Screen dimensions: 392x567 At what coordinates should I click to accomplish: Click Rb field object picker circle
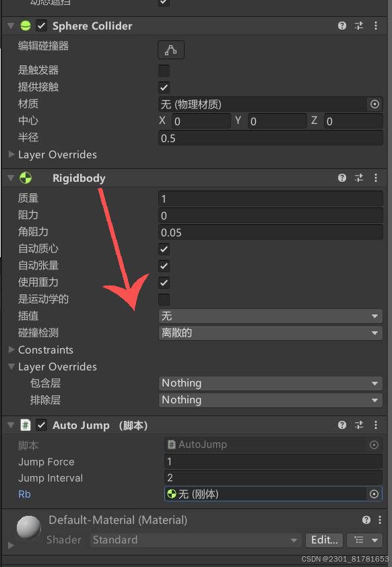coord(374,494)
